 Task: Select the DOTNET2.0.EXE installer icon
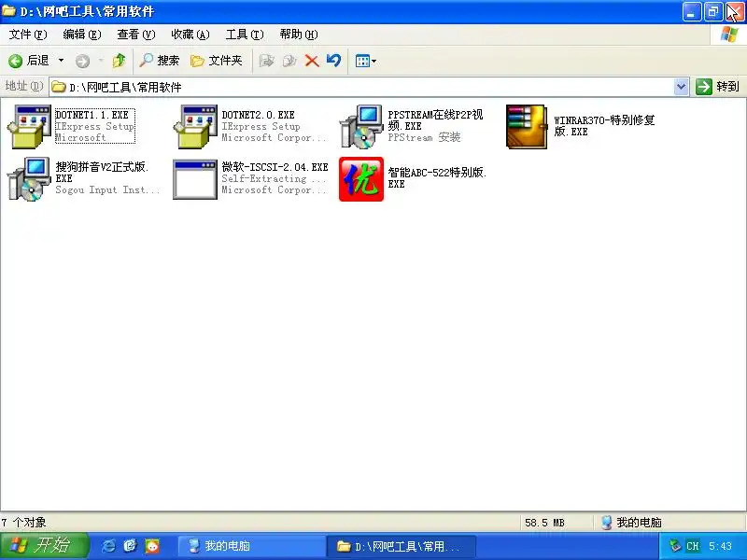[195, 127]
